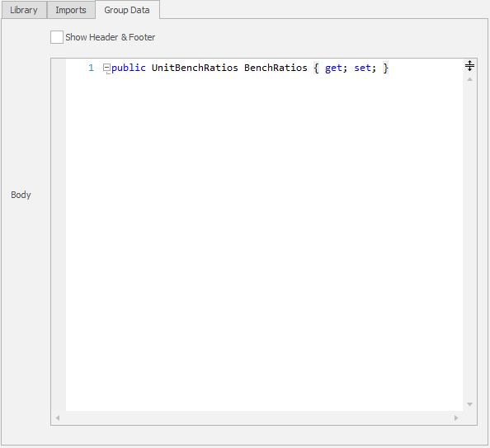The height and width of the screenshot is (448, 490).
Task: Click the horizontal scrollbar right arrow
Action: pyautogui.click(x=456, y=418)
